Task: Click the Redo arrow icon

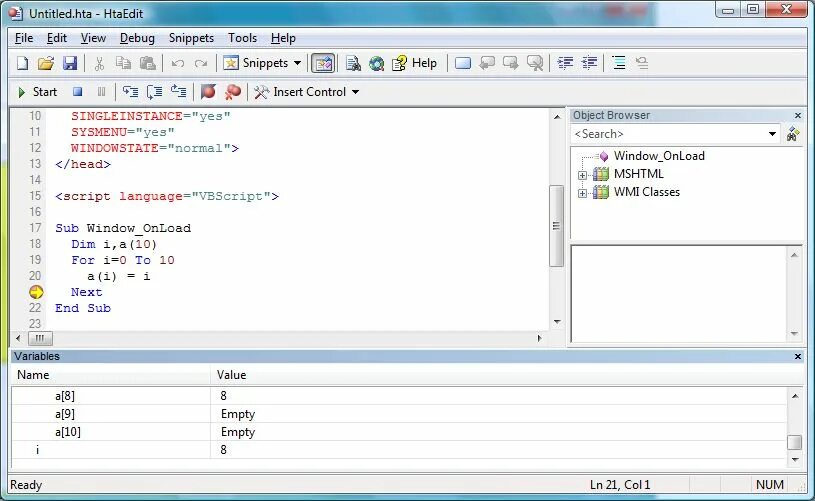Action: pos(201,63)
